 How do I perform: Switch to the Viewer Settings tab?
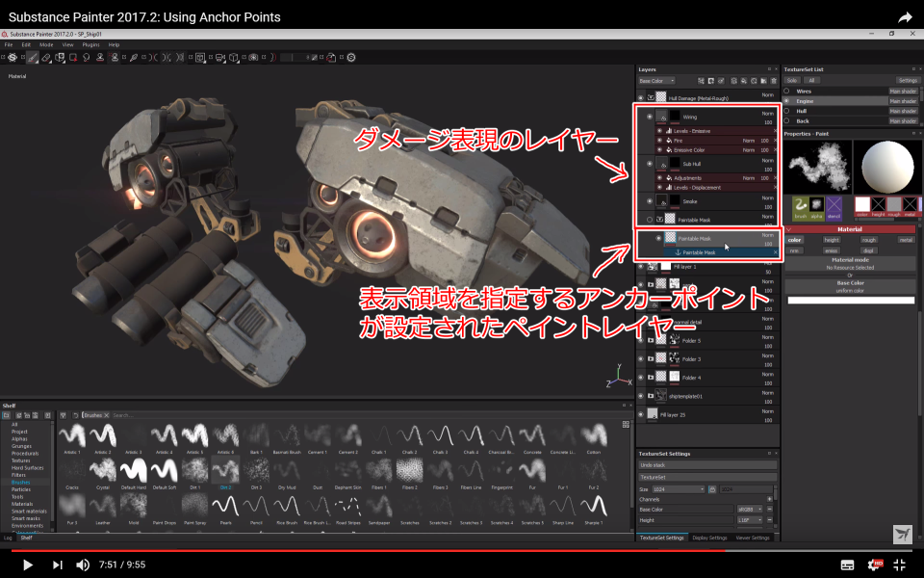pos(753,538)
